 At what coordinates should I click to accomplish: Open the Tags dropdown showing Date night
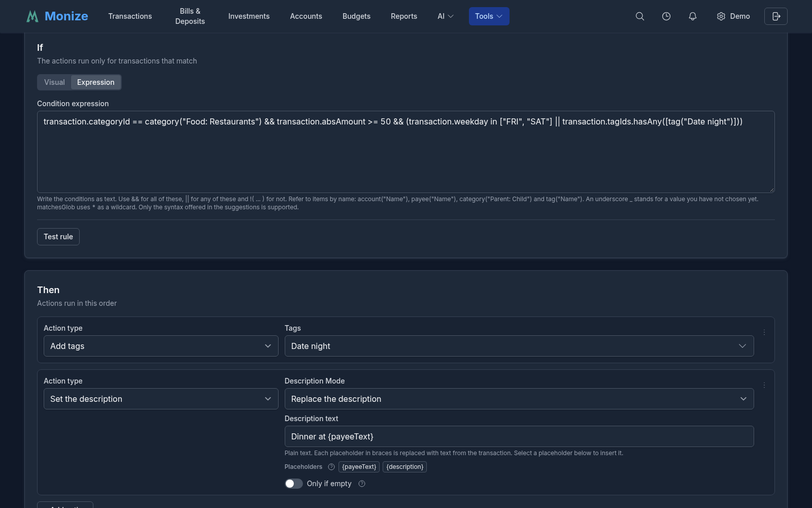tap(519, 346)
